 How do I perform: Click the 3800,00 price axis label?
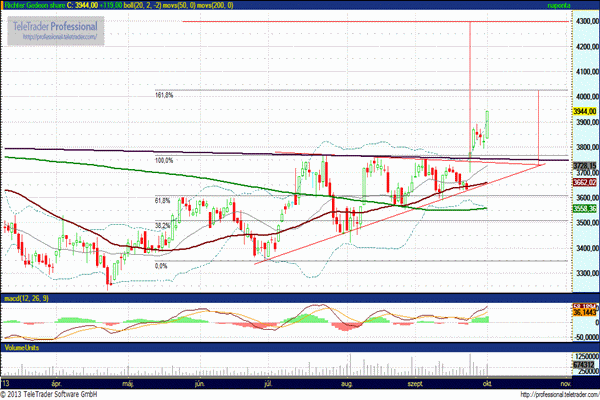[587, 147]
